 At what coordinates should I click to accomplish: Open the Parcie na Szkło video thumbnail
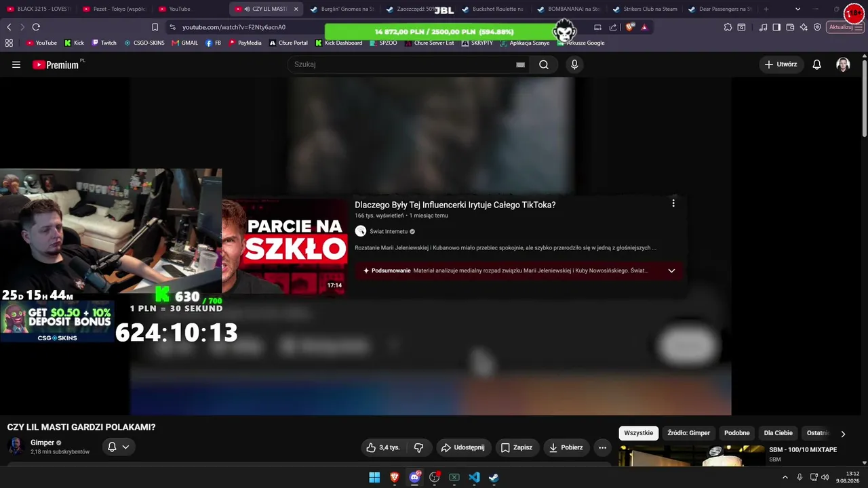(284, 246)
